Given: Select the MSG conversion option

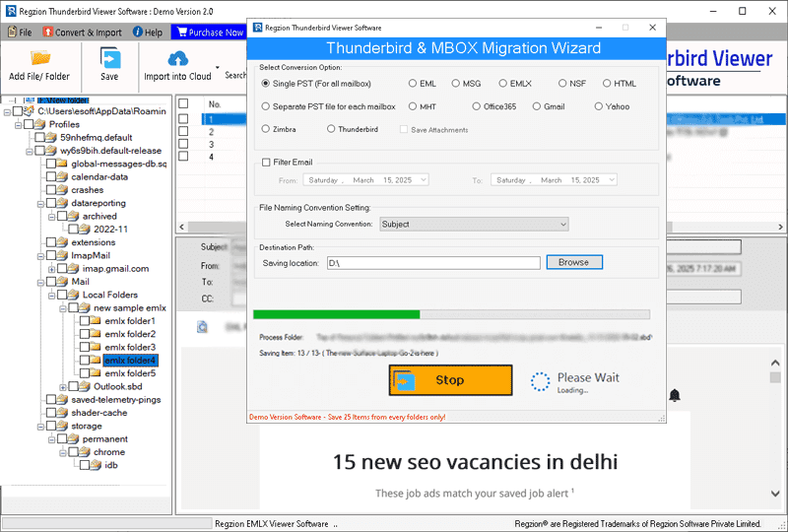Looking at the screenshot, I should [456, 84].
